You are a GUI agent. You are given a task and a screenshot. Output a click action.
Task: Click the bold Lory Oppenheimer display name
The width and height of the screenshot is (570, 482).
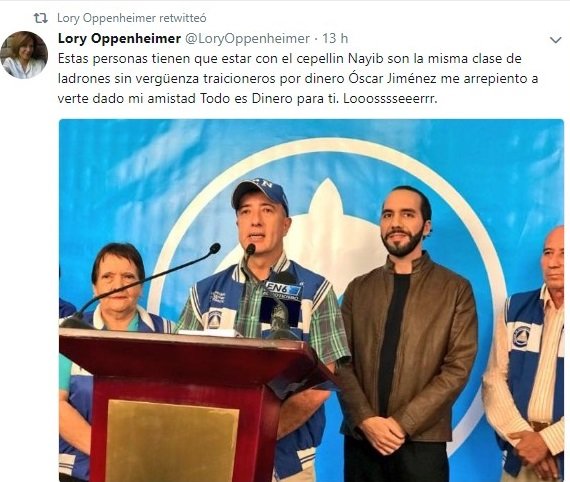coord(119,39)
